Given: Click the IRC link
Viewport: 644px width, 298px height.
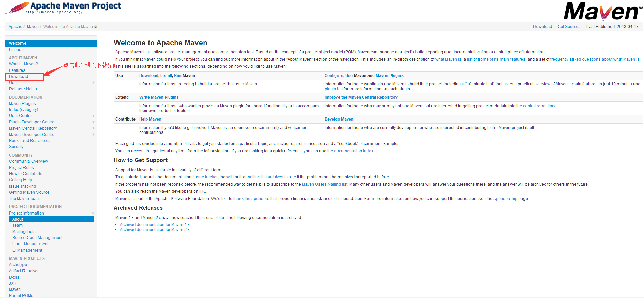Looking at the screenshot, I should 203,191.
